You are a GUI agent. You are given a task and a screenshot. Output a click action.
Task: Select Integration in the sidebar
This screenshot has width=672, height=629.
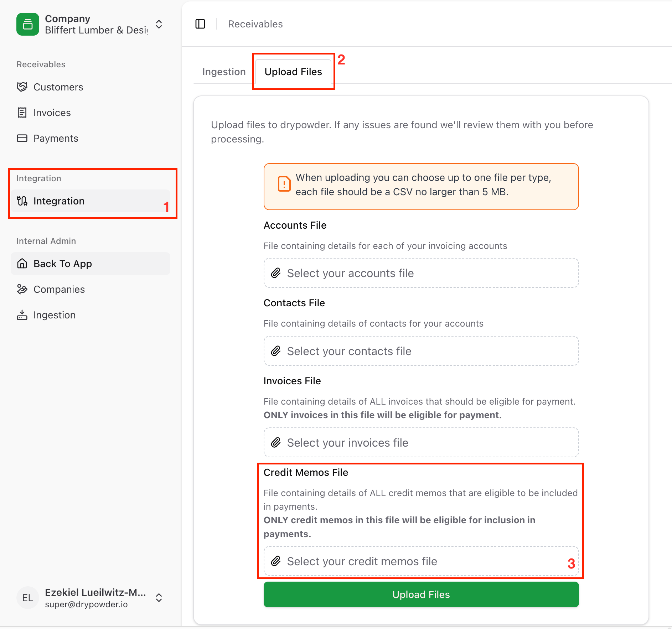point(91,201)
